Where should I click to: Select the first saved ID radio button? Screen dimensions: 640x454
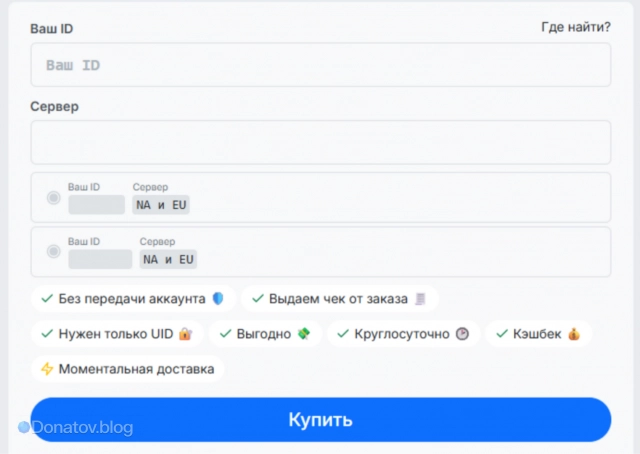click(x=53, y=198)
